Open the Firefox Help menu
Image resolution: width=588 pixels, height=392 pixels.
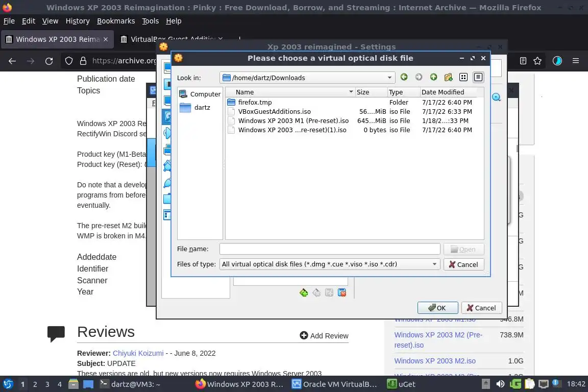(174, 21)
